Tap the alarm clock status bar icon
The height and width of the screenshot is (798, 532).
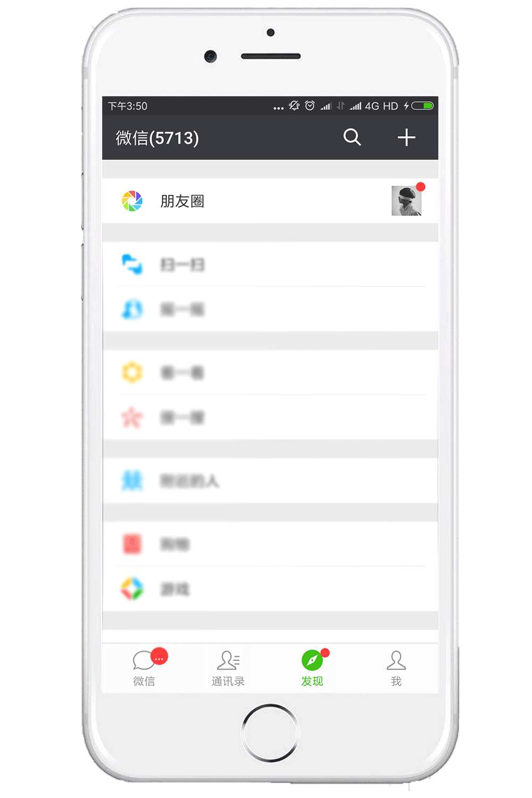310,105
